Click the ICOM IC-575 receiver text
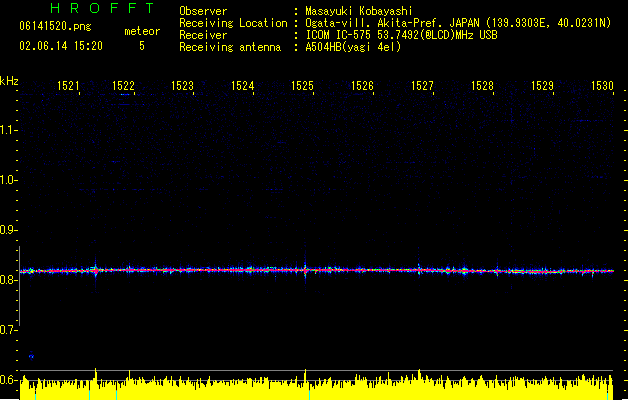This screenshot has width=629, height=400. pyautogui.click(x=402, y=35)
